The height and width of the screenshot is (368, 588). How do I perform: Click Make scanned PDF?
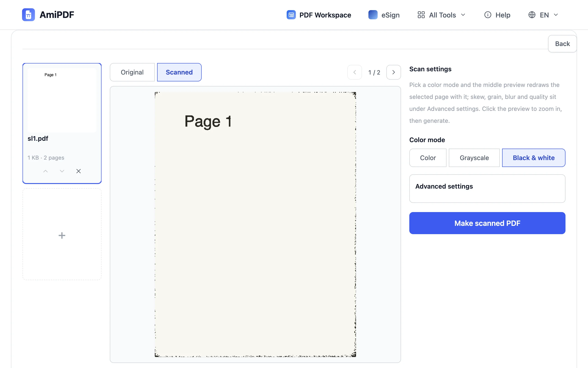click(x=487, y=223)
